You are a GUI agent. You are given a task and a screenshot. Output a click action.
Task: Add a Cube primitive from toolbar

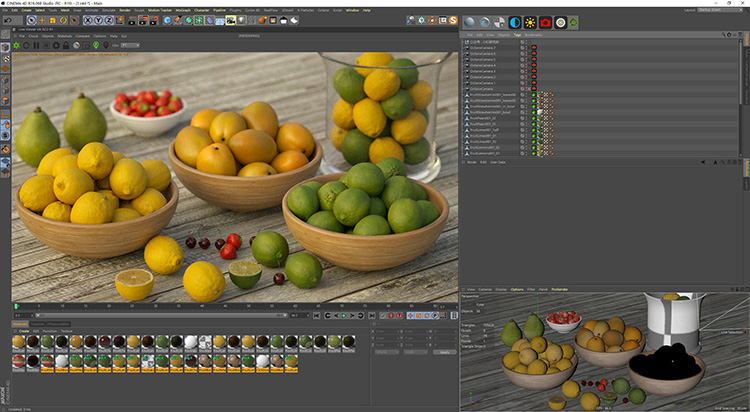coord(167,20)
